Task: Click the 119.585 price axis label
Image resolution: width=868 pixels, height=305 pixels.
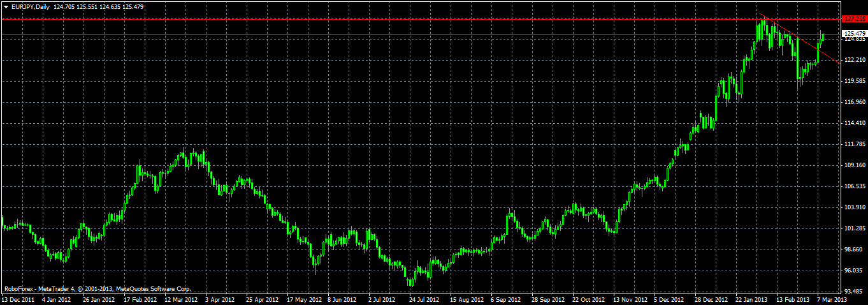Action: 853,81
